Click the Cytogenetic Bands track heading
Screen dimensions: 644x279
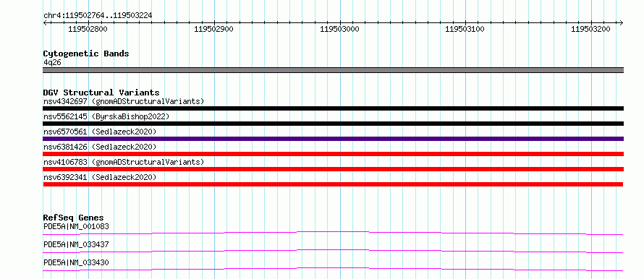coord(86,53)
